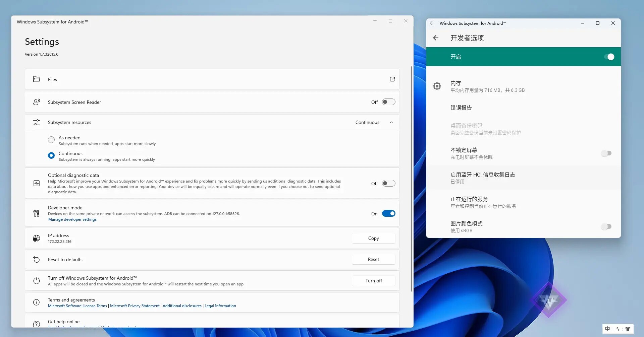
Task: Click the Developer mode tools icon
Action: point(37,213)
